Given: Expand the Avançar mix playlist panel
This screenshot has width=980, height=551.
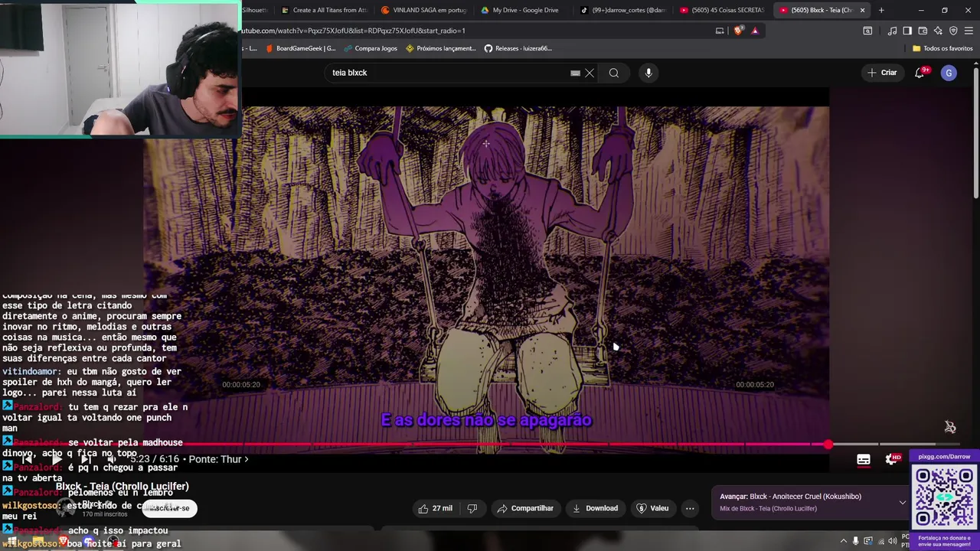Looking at the screenshot, I should (902, 503).
